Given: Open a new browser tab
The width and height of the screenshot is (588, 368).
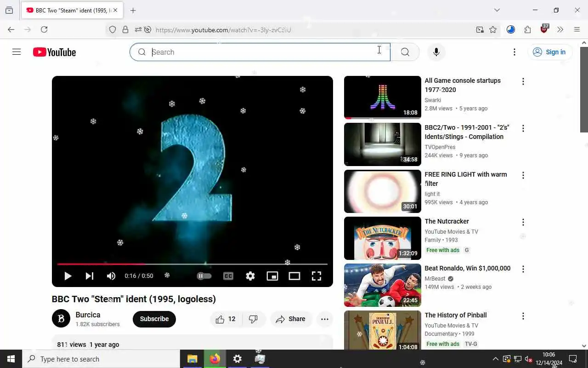Looking at the screenshot, I should 133,10.
